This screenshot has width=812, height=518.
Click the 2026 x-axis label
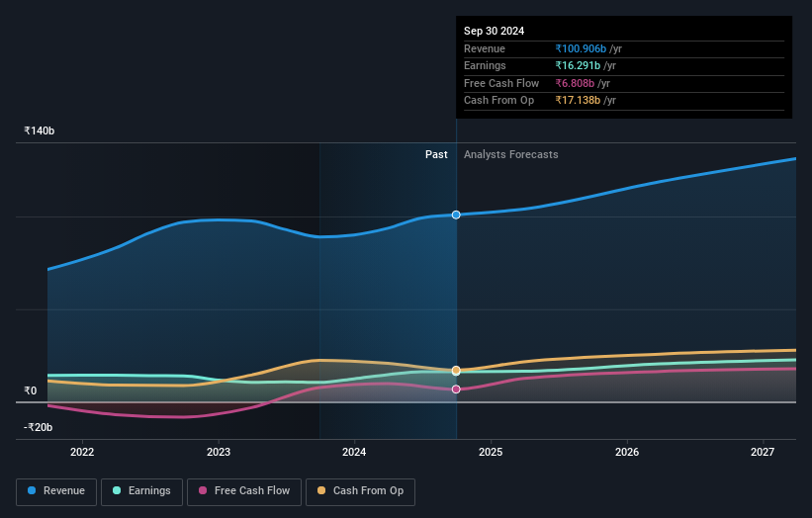[x=627, y=453]
